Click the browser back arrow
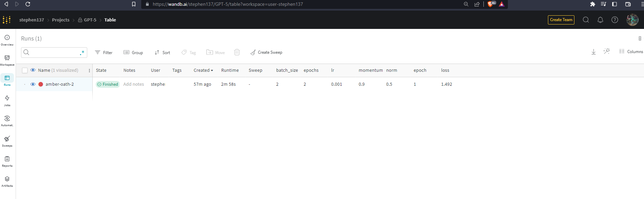This screenshot has height=199, width=644. click(6, 4)
